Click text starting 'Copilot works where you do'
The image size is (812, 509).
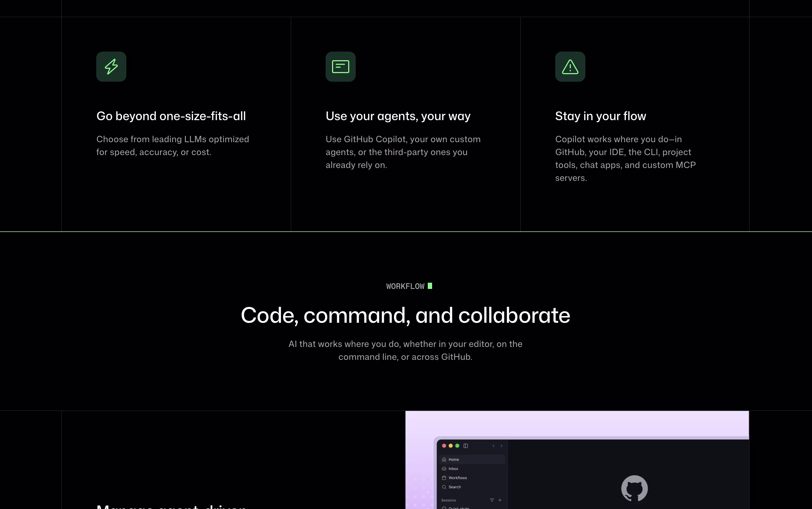click(x=625, y=159)
